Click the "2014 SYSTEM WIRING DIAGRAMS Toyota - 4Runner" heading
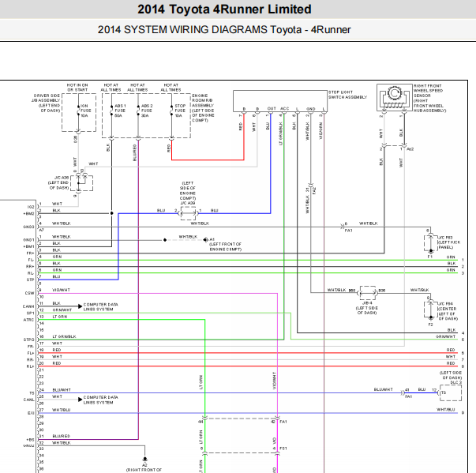This screenshot has width=476, height=473. click(x=224, y=30)
